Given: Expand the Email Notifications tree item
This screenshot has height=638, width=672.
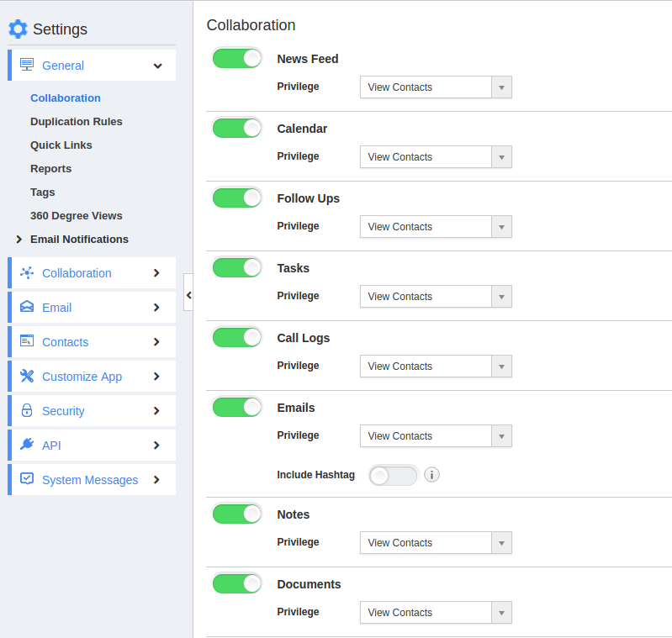Looking at the screenshot, I should point(19,240).
